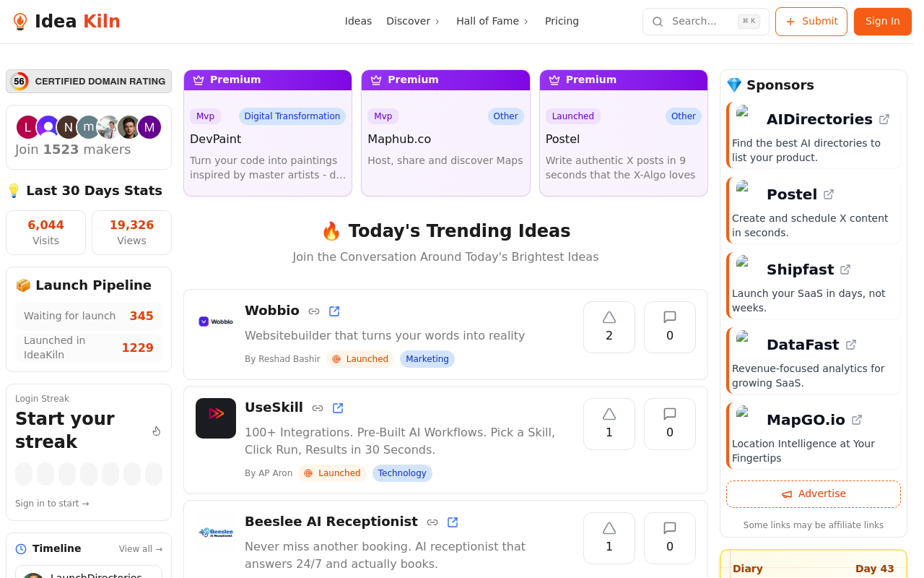Image resolution: width=924 pixels, height=578 pixels.
Task: Click the Idea Kiln lightbulb logo icon
Action: tap(20, 22)
